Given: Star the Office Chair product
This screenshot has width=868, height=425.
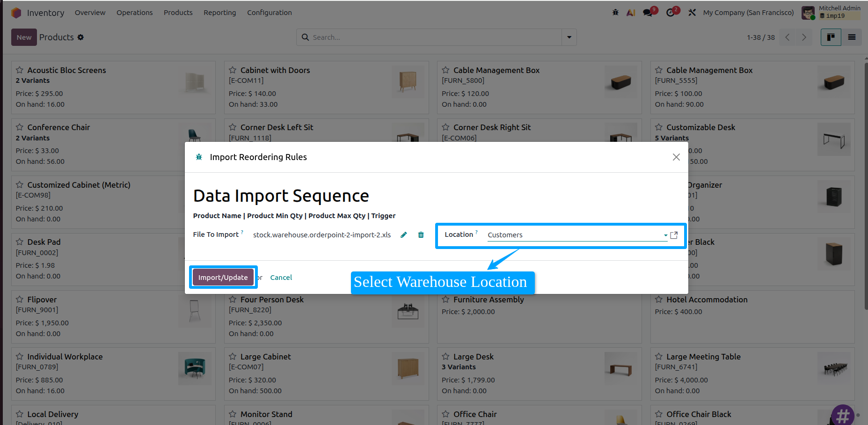Looking at the screenshot, I should [445, 414].
